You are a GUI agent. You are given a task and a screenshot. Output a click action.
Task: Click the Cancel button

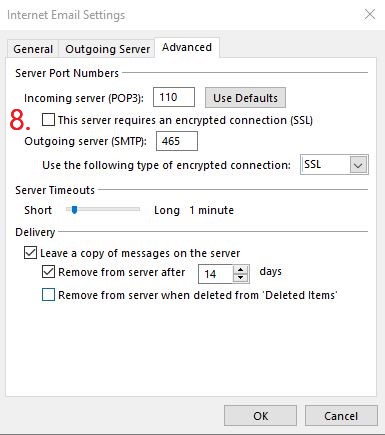tap(341, 416)
